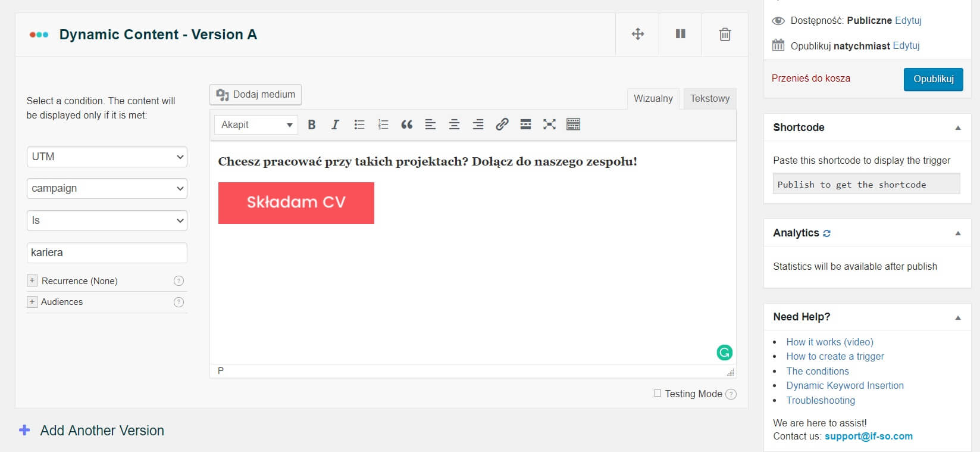Collapse the Need Help? panel
This screenshot has width=980, height=452.
tap(958, 317)
